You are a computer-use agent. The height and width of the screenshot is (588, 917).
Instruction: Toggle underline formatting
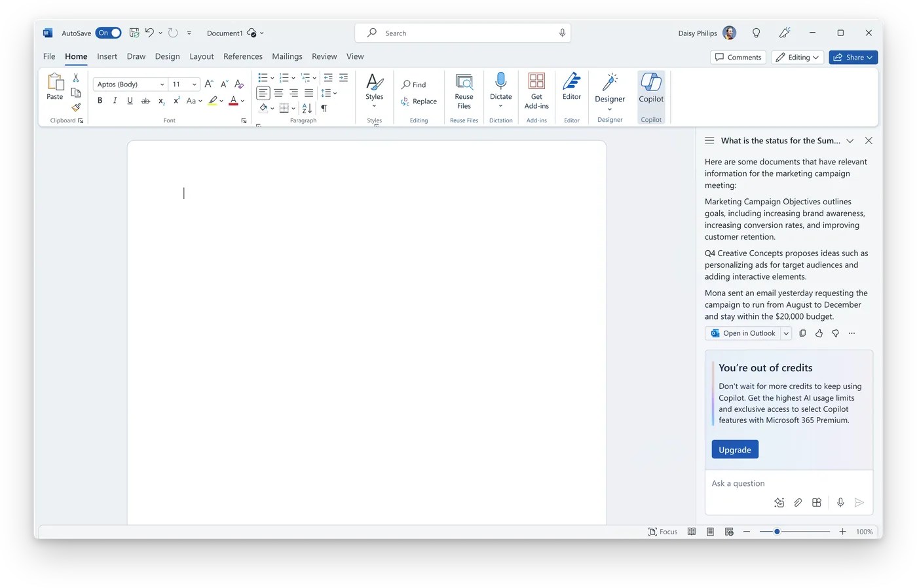(x=130, y=101)
